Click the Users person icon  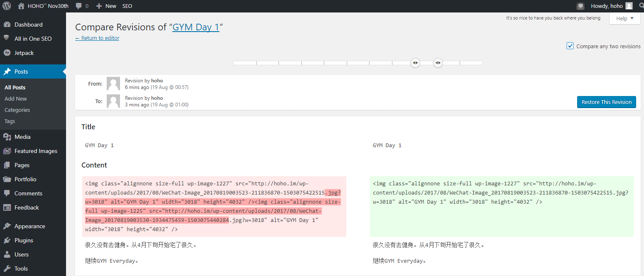7,254
